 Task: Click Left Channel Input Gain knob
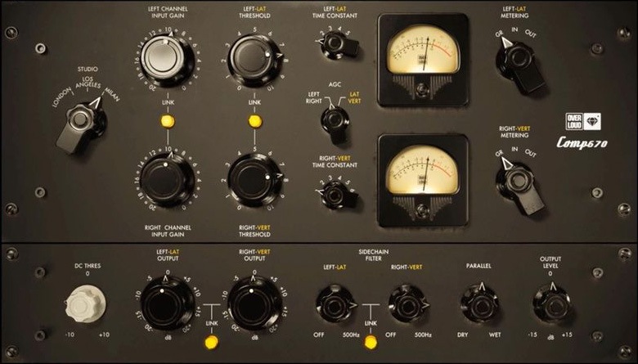(x=167, y=60)
